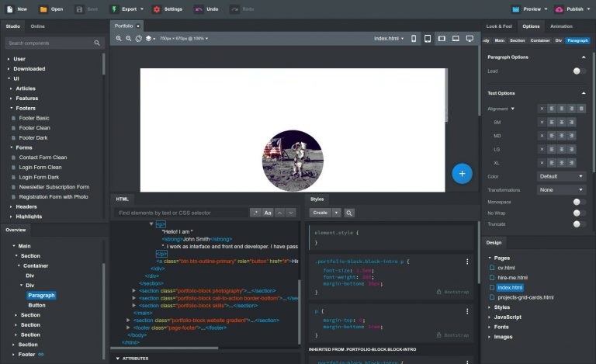596x364 pixels.
Task: Click the Preview icon
Action: (x=515, y=9)
